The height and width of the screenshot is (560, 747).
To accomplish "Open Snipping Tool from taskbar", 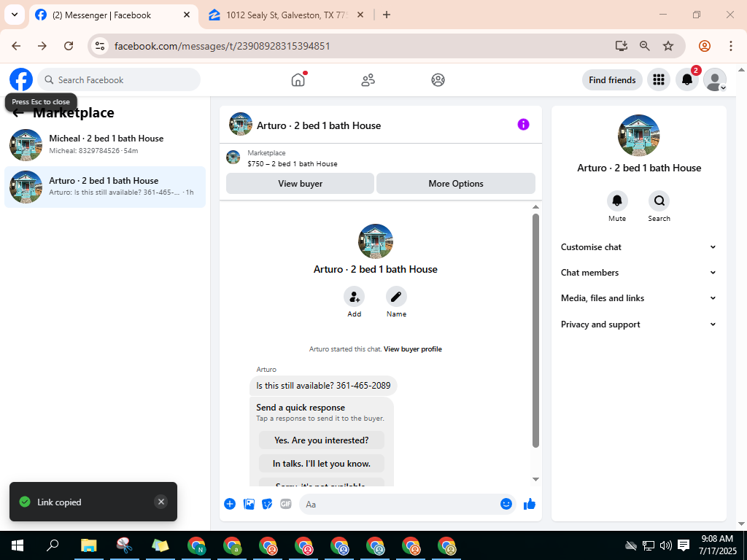I will click(x=124, y=545).
